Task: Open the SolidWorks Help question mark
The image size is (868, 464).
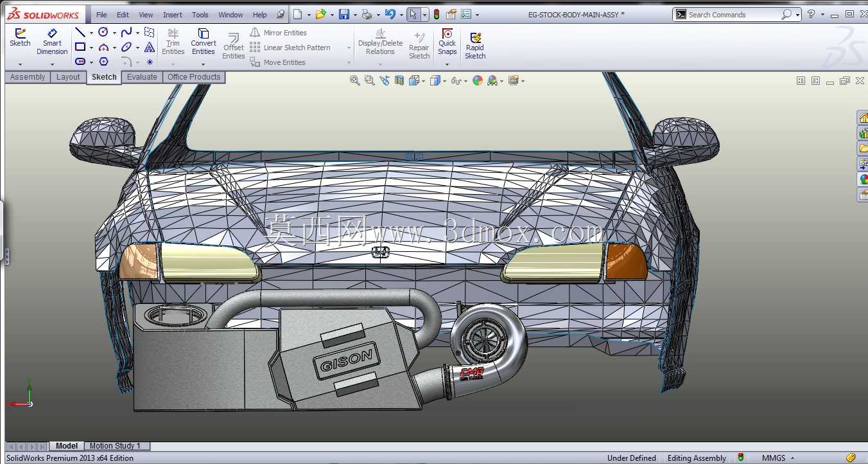Action: click(812, 14)
